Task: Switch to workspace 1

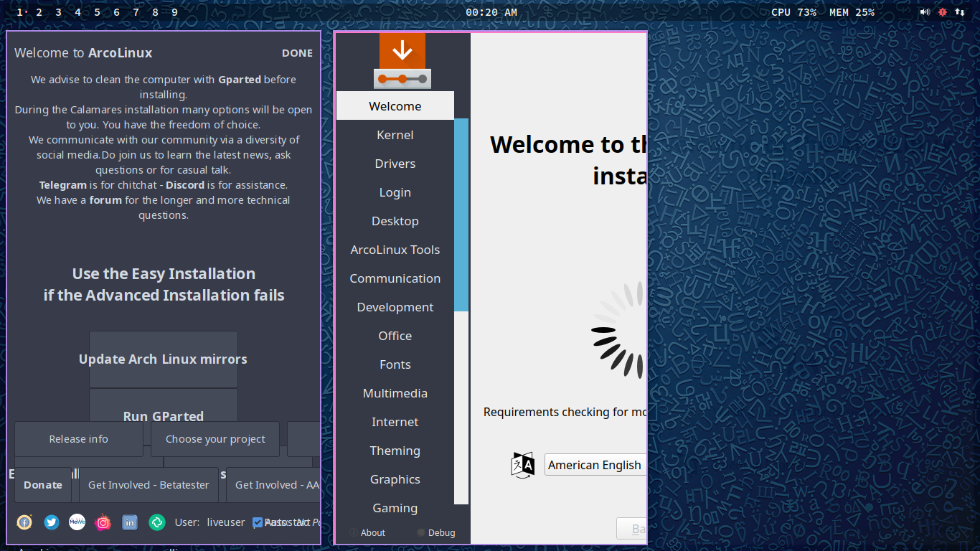Action: [19, 12]
